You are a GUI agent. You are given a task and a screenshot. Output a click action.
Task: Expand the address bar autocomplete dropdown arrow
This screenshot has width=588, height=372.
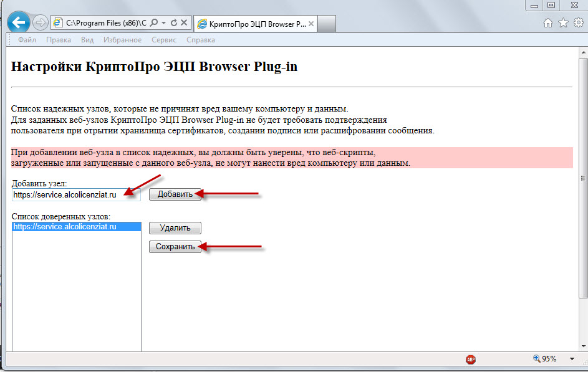[163, 23]
